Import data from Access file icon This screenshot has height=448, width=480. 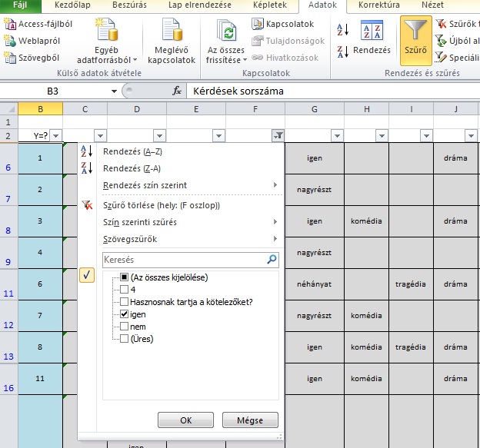point(10,24)
